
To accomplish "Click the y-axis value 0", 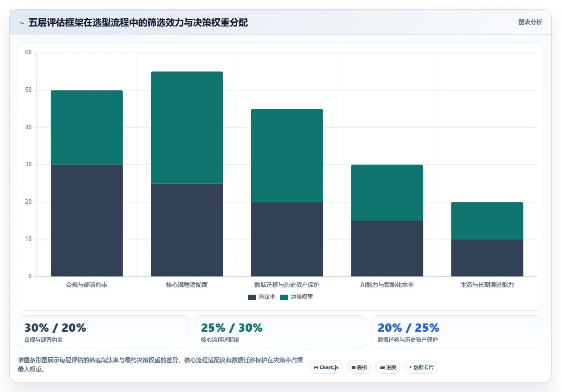I will click(x=30, y=276).
